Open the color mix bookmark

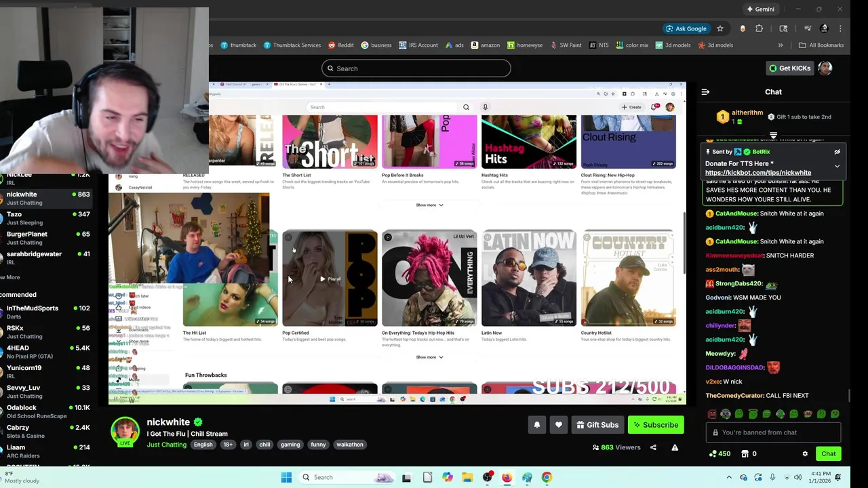coord(632,45)
